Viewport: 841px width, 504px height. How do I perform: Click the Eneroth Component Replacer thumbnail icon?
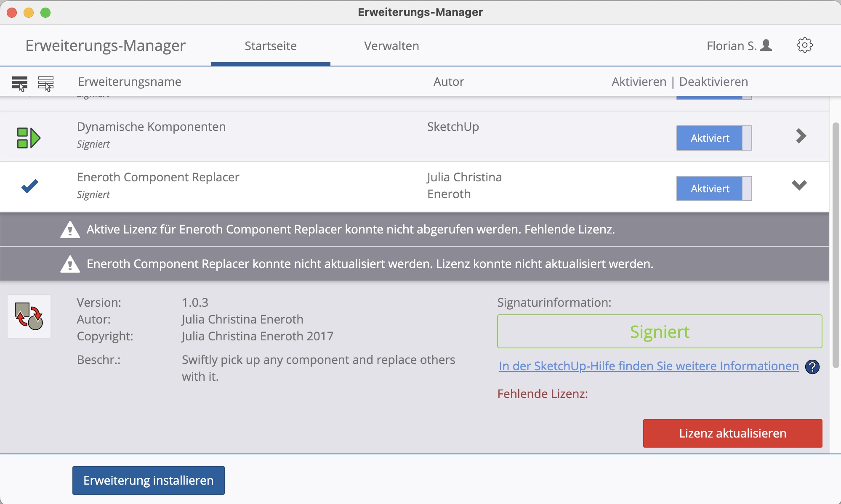point(29,316)
